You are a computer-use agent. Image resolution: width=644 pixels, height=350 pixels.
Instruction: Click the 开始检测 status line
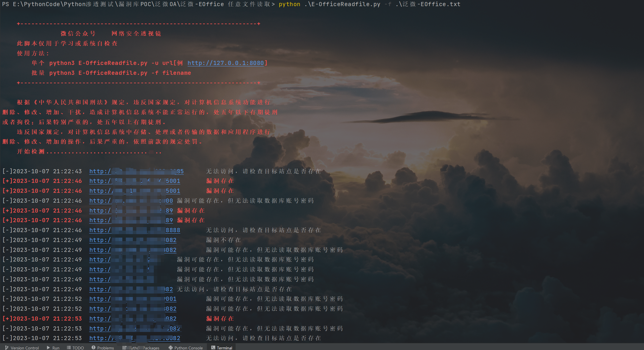(x=89, y=151)
